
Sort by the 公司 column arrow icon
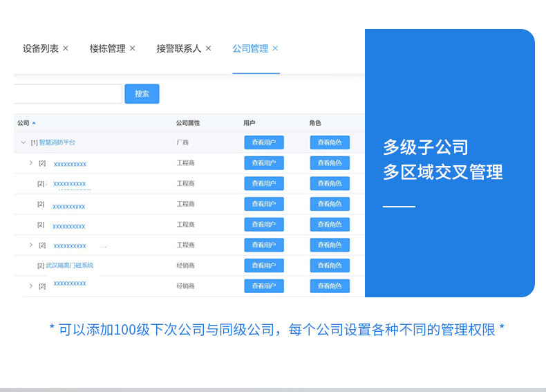point(34,123)
